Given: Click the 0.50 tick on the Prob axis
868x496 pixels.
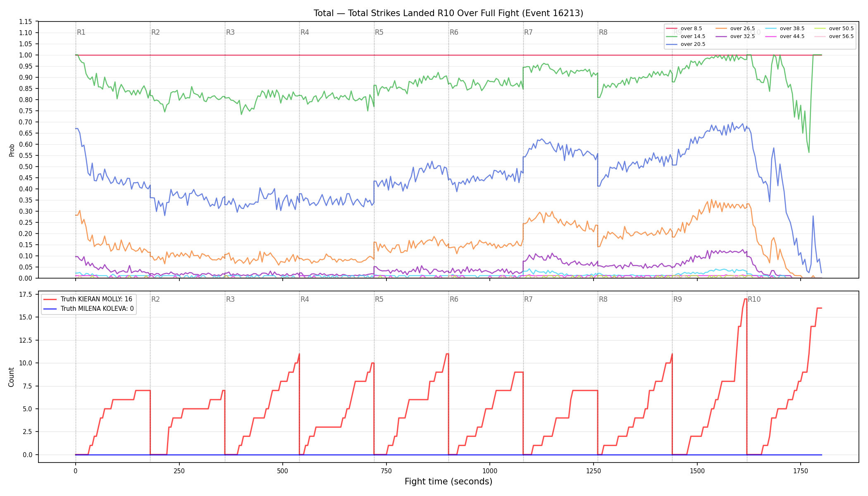Looking at the screenshot, I should 26,167.
